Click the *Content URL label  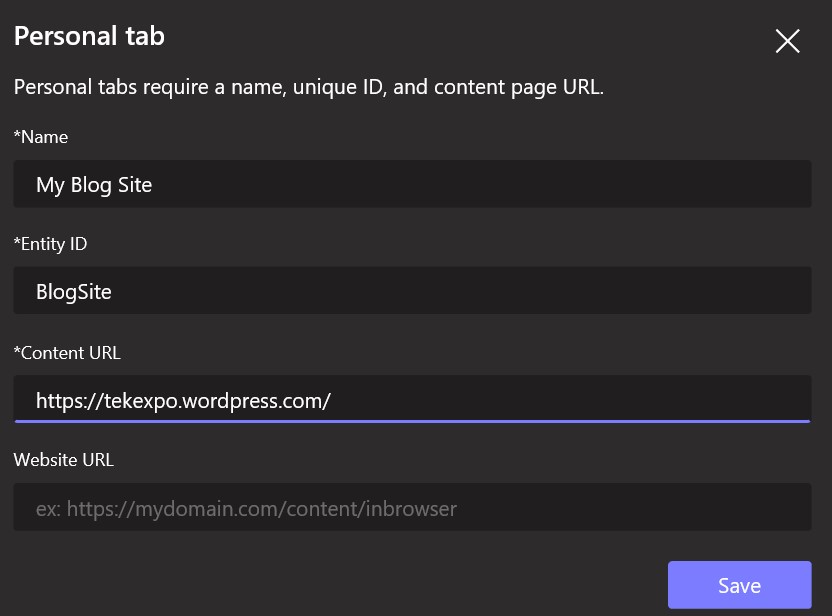click(70, 352)
